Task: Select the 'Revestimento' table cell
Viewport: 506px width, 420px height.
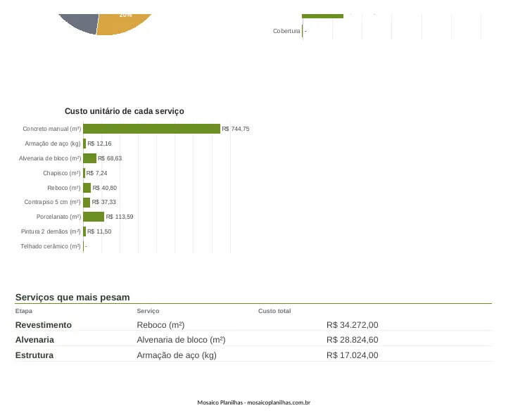Action: [44, 325]
